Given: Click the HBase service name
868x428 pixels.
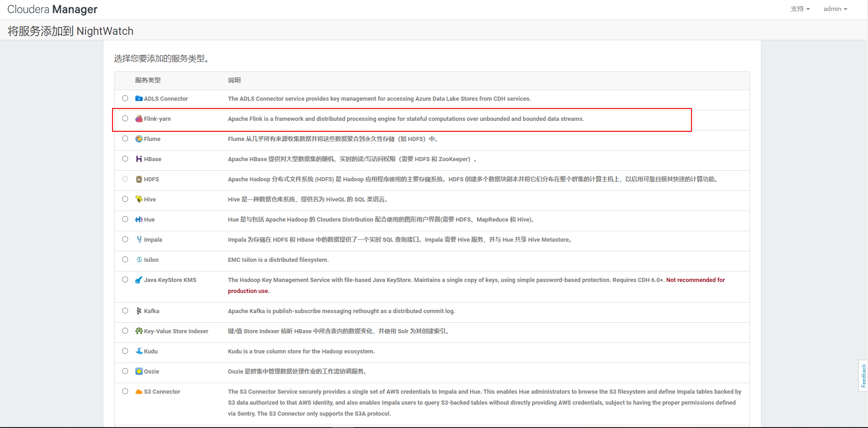Looking at the screenshot, I should [153, 159].
